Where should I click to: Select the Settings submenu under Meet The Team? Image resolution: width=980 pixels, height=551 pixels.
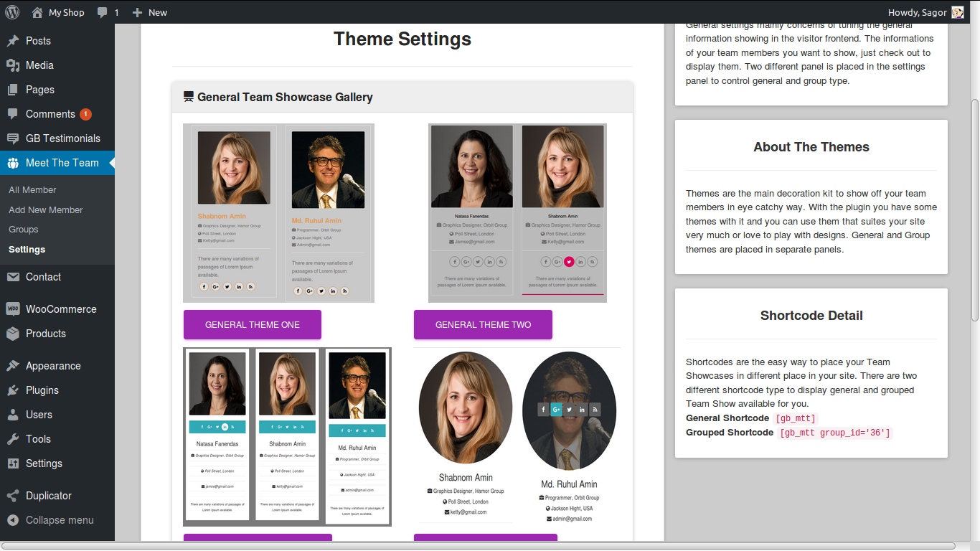click(x=27, y=250)
